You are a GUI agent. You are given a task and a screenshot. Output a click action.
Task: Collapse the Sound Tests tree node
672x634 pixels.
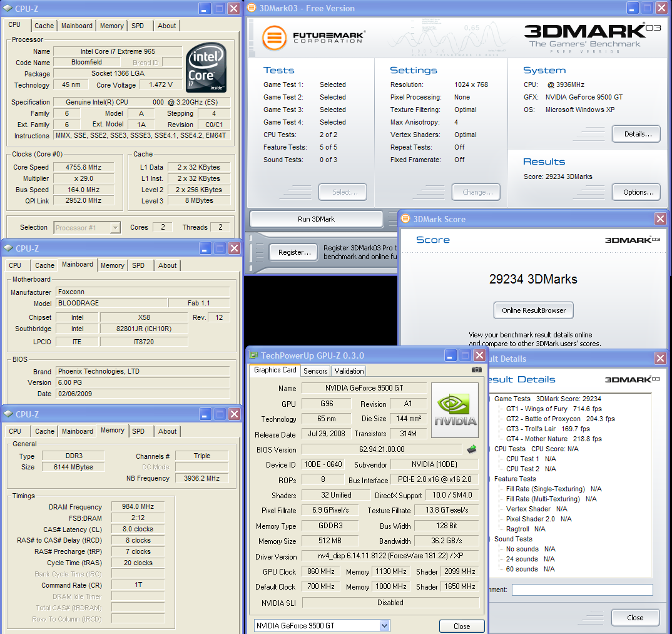491,539
